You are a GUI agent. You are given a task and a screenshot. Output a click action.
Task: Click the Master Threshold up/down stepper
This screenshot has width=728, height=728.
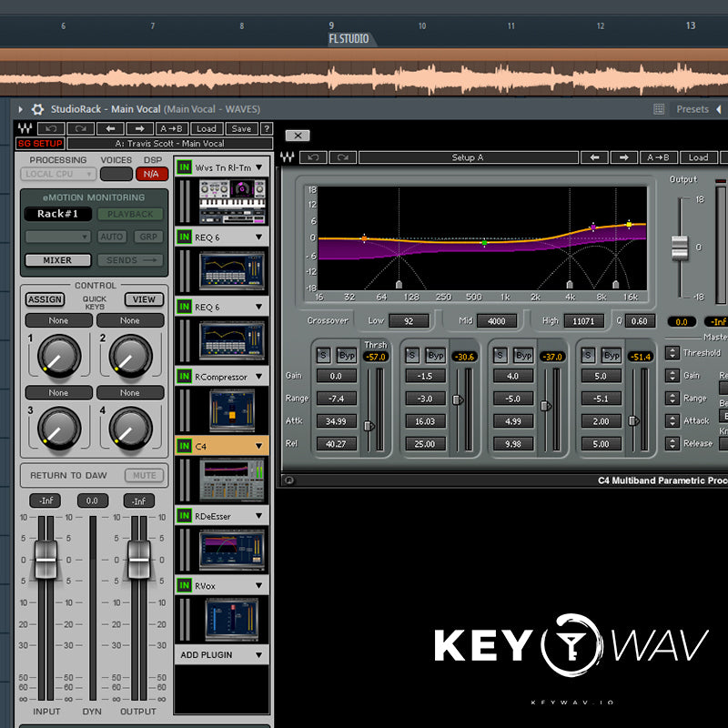point(672,353)
